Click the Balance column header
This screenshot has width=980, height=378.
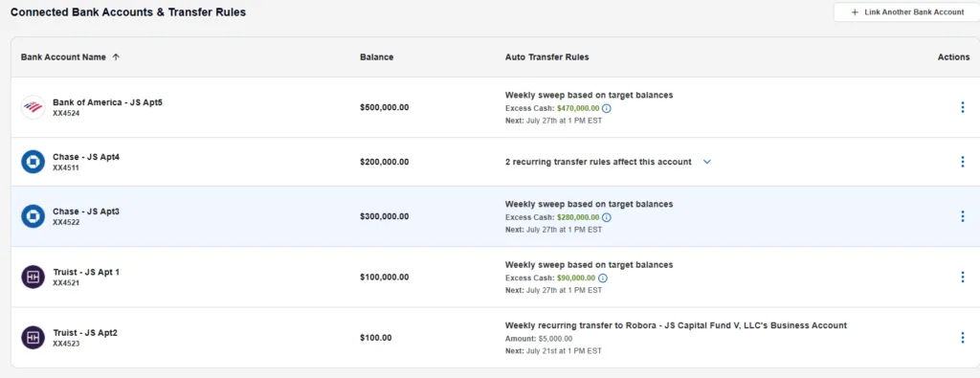[x=377, y=56]
